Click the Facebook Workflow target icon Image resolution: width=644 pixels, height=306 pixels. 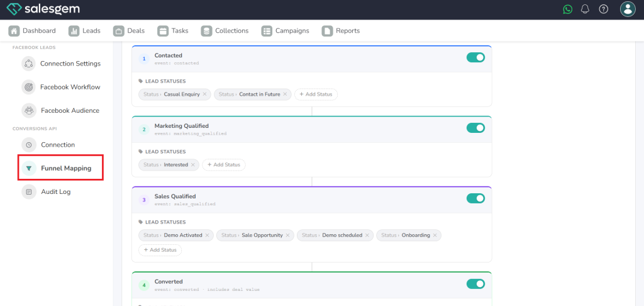pyautogui.click(x=29, y=87)
